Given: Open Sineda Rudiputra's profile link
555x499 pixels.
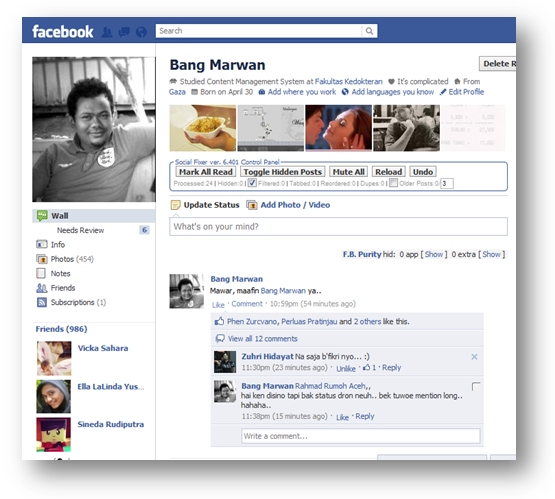Looking at the screenshot, I should pos(110,424).
